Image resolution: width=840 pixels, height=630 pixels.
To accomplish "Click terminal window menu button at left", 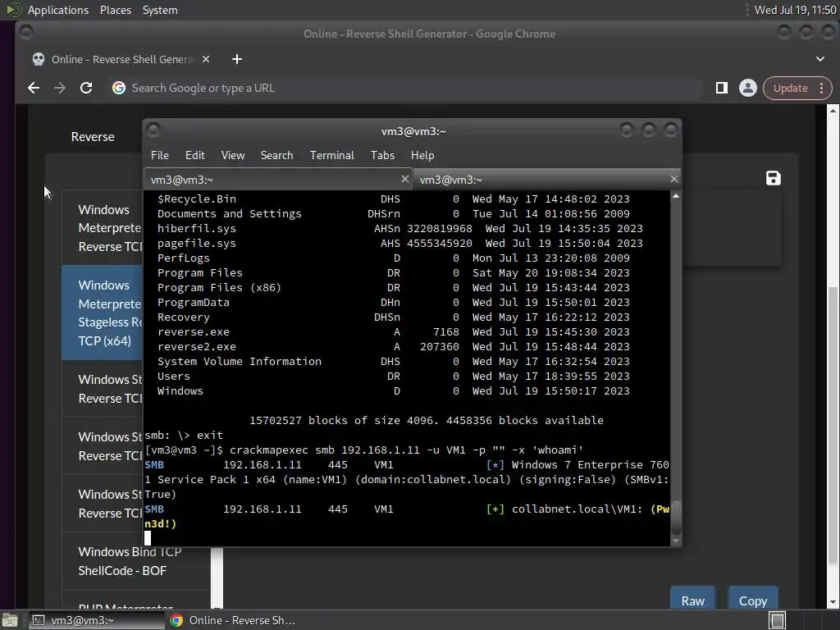I will point(153,130).
